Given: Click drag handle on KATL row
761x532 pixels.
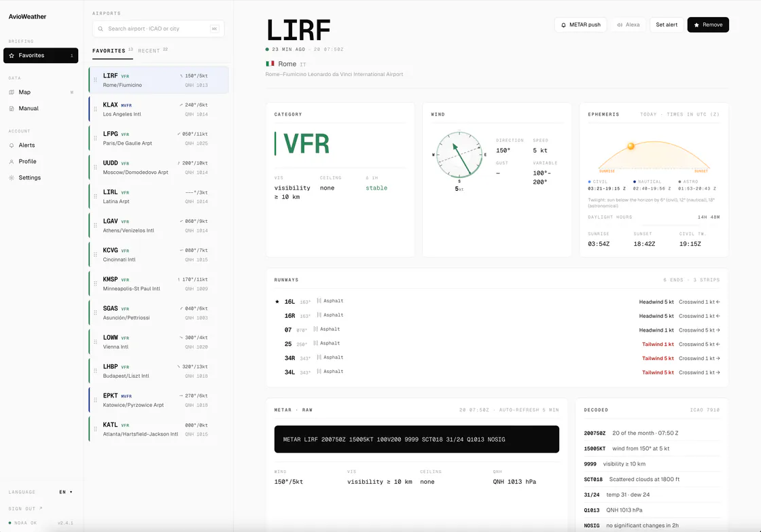Looking at the screenshot, I should coord(95,429).
